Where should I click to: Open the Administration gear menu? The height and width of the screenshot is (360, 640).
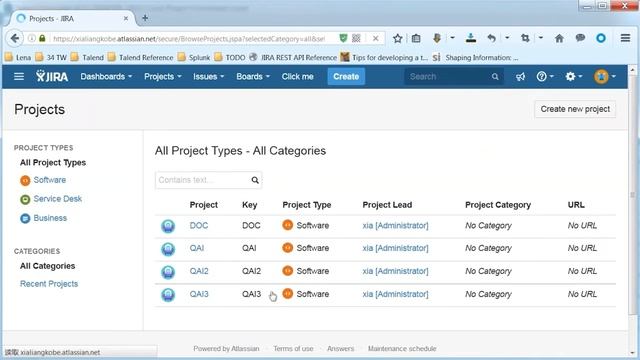click(573, 76)
